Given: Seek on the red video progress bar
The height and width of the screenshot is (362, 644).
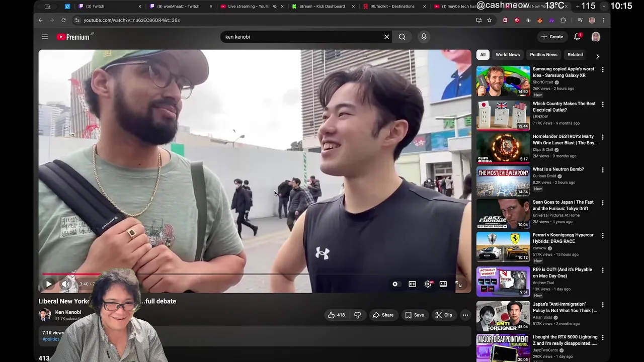Looking at the screenshot, I should tap(71, 274).
